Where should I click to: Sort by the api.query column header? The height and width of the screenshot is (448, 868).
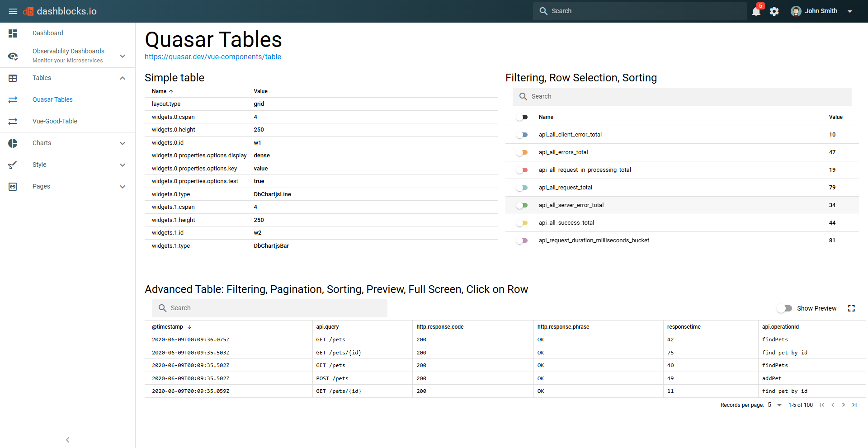[327, 327]
